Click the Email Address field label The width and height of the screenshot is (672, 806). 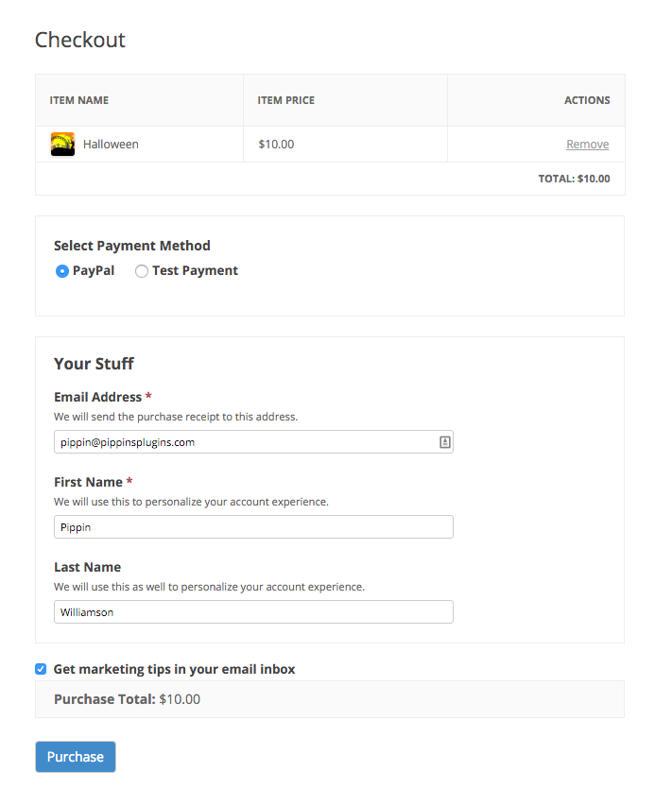(x=97, y=397)
